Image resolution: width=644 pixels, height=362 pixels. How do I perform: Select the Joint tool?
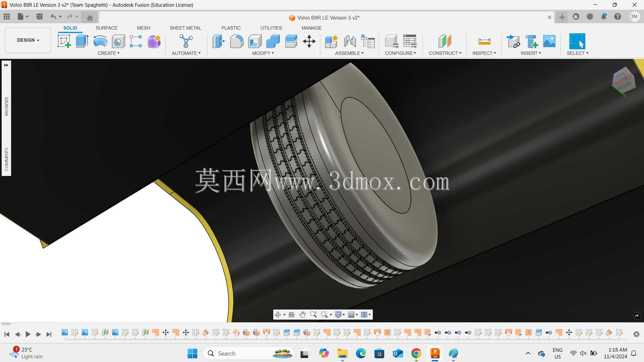350,41
